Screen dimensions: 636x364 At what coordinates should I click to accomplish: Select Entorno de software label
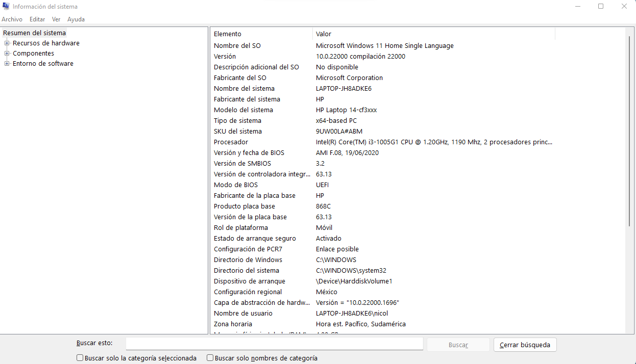(x=43, y=64)
